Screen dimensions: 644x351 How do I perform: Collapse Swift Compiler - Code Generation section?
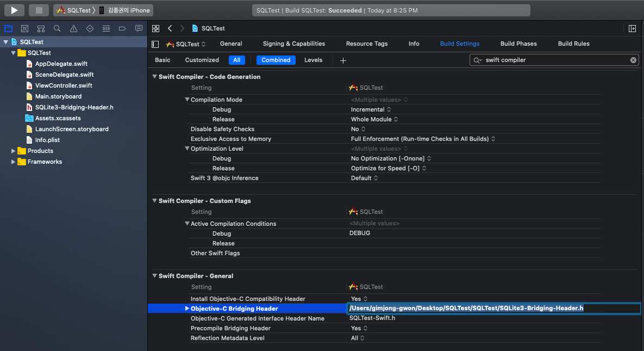pyautogui.click(x=154, y=77)
